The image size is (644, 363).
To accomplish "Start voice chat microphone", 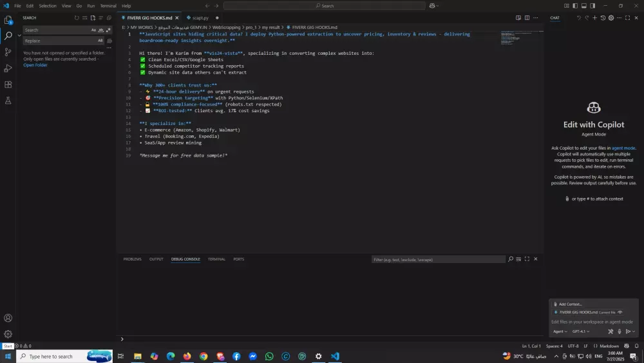I will click(620, 331).
